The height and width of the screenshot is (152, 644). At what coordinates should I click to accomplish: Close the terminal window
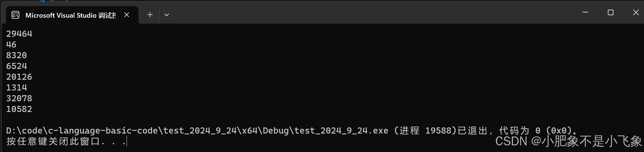tap(636, 13)
